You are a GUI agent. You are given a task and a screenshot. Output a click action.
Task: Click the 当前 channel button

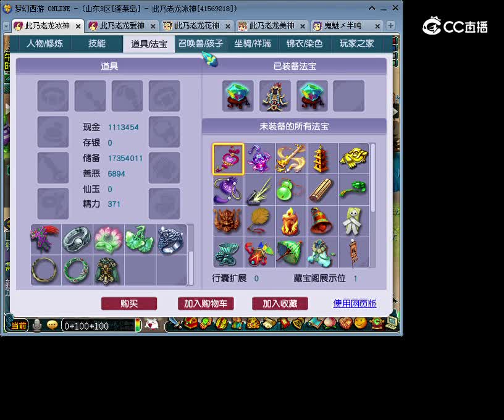(19, 326)
